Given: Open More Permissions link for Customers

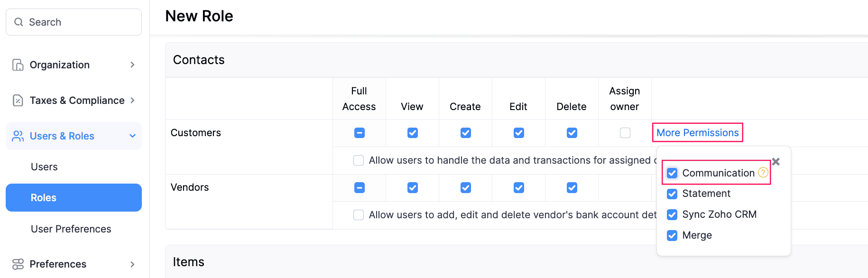Looking at the screenshot, I should click(x=697, y=133).
